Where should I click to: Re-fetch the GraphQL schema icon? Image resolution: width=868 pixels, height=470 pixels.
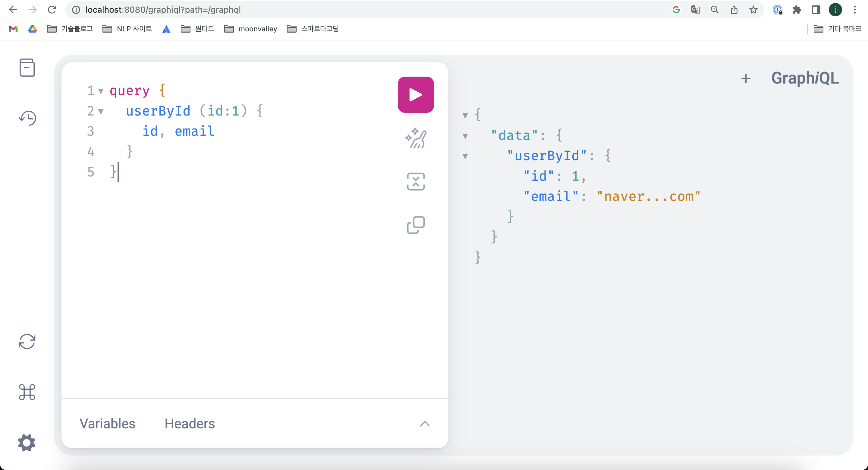[27, 341]
